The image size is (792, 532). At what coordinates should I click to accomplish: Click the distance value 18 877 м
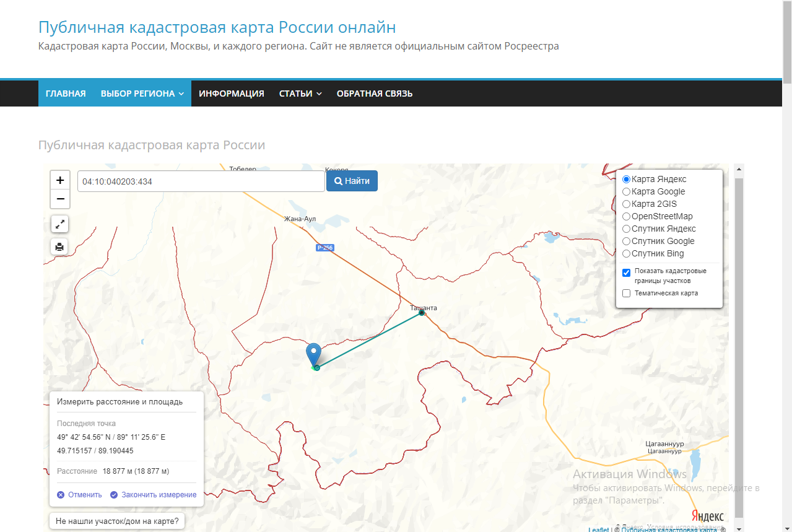coord(136,471)
